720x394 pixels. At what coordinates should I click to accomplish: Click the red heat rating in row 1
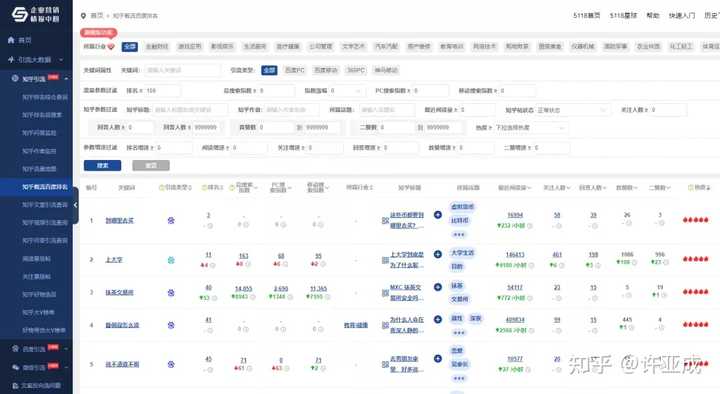click(x=695, y=220)
